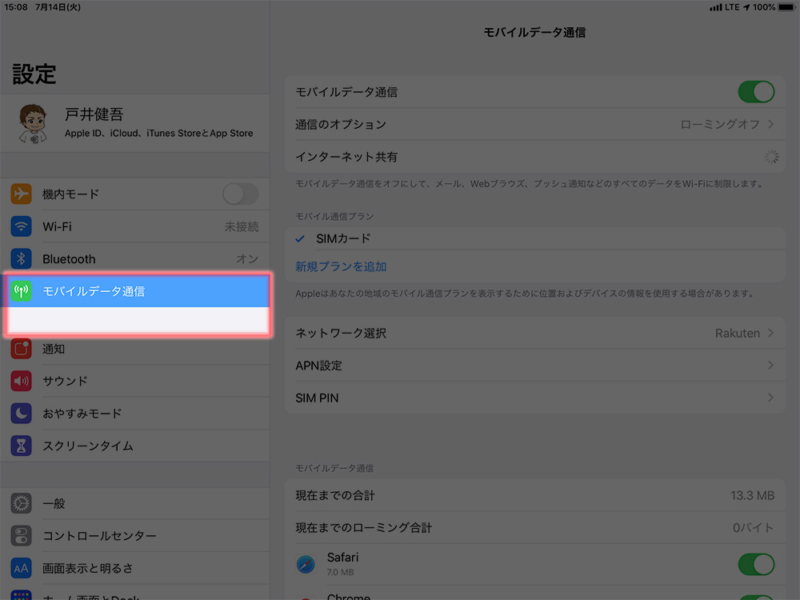Tap the Rakuten network value

(737, 333)
